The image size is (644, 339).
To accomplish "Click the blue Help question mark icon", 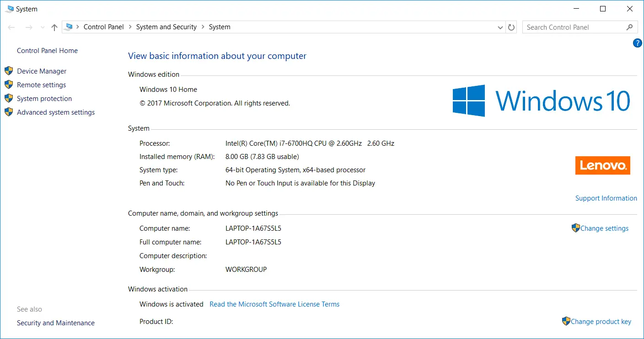I will (x=637, y=43).
